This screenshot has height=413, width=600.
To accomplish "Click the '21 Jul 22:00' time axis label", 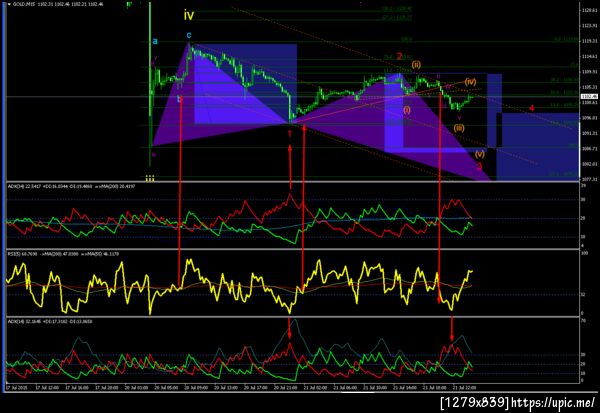I will pos(465,387).
